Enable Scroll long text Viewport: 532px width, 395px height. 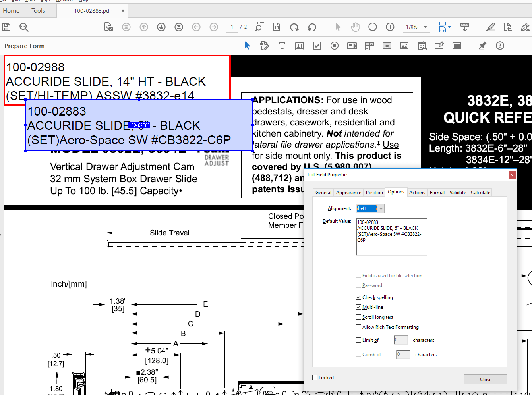(359, 317)
